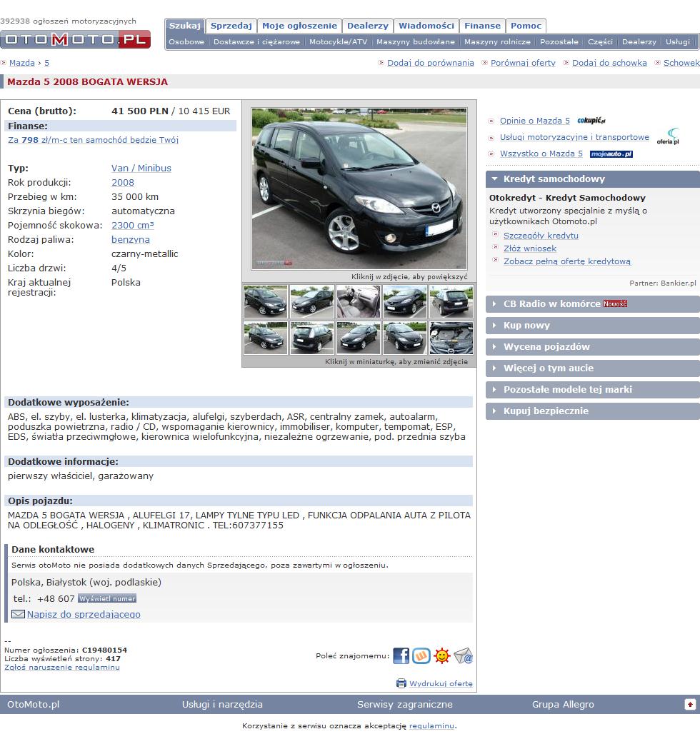
Task: Select the car interior seats thumbnail
Action: click(359, 301)
